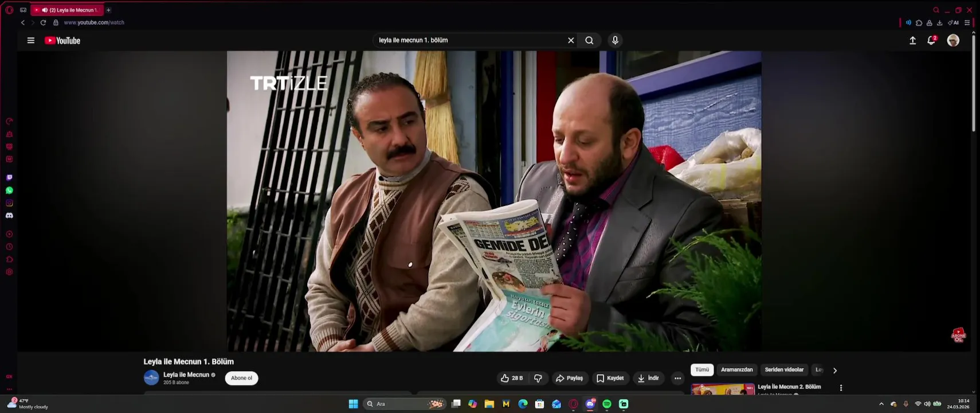This screenshot has width=980, height=413.
Task: Select the Aramanızdan filter chip
Action: click(737, 370)
